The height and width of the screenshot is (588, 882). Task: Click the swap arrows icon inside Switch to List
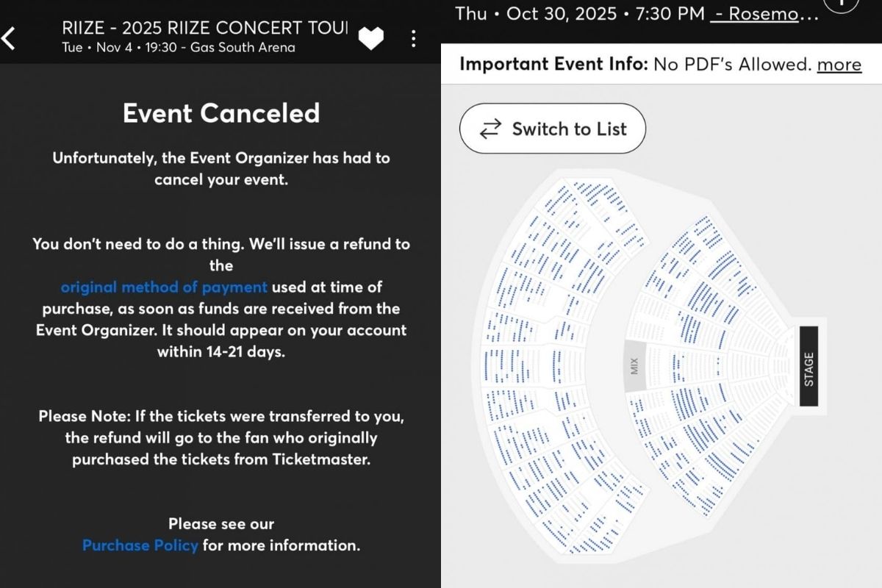pyautogui.click(x=490, y=129)
